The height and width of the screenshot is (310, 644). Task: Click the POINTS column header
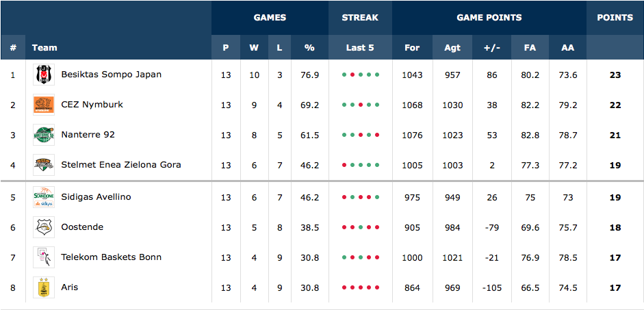tap(615, 18)
